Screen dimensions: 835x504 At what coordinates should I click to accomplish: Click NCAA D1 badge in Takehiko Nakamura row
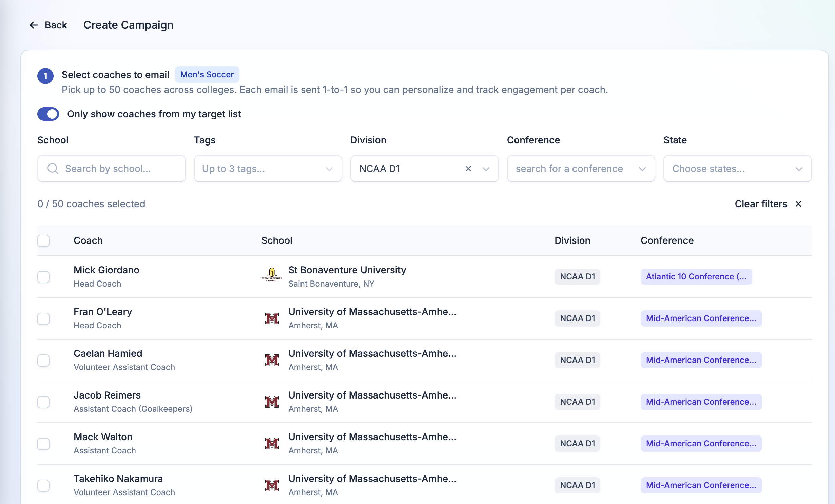click(x=577, y=485)
